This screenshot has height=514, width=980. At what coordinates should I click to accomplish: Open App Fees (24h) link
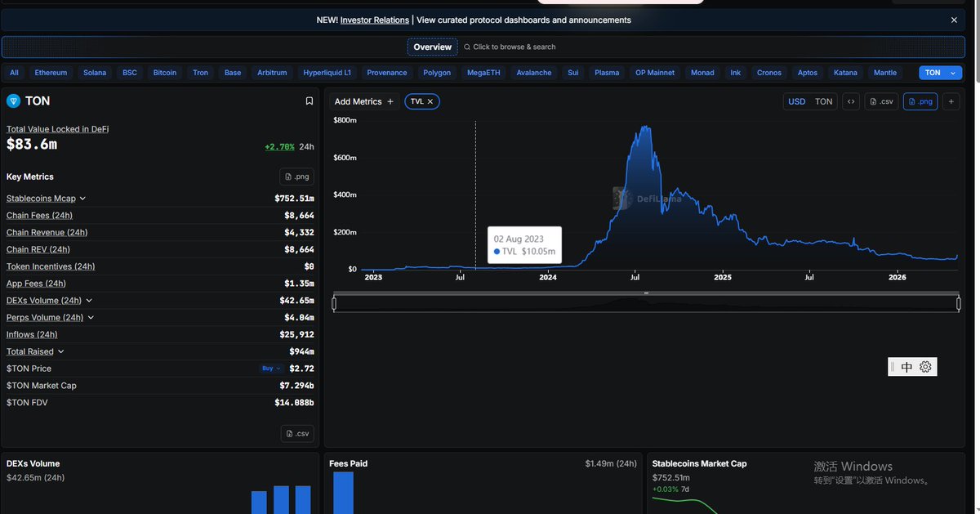(x=36, y=284)
